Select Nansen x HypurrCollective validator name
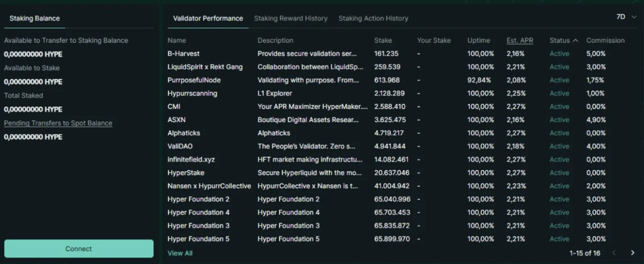Image resolution: width=644 pixels, height=264 pixels. [209, 186]
